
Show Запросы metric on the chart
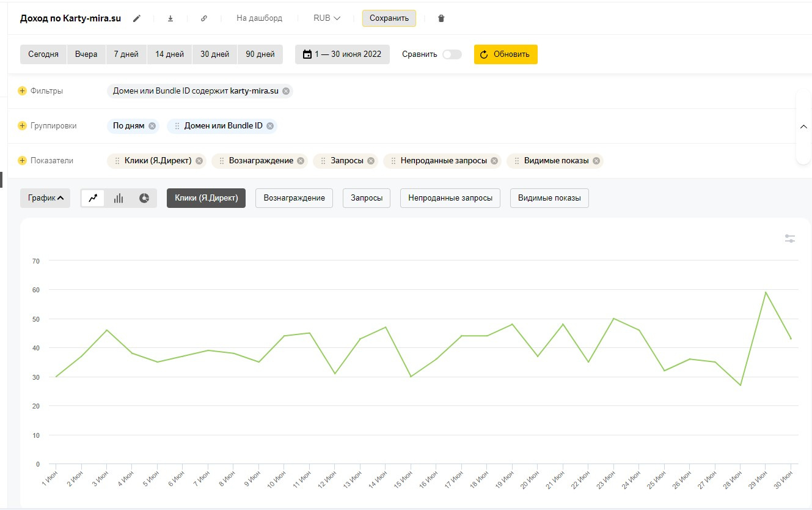pos(367,198)
